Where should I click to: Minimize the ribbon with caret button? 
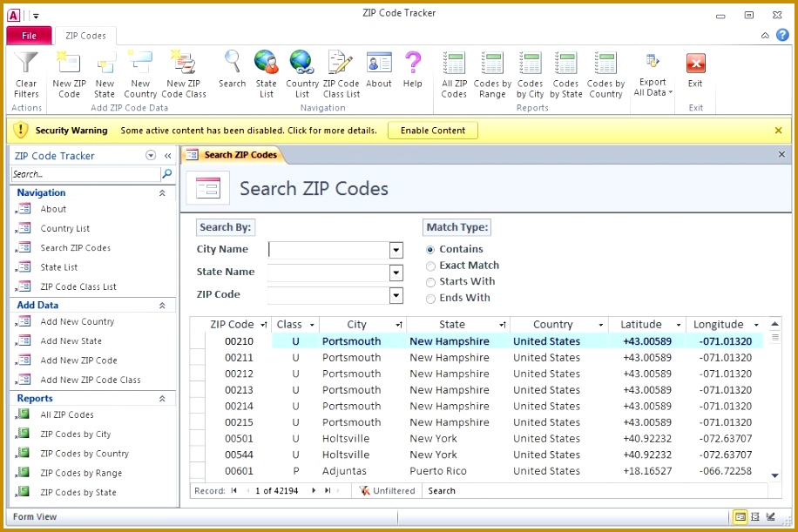(765, 35)
